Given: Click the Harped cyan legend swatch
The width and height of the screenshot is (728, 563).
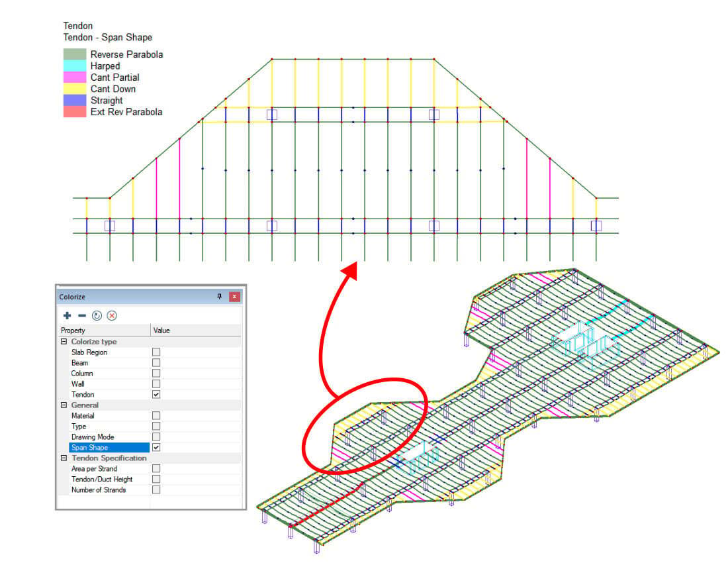Looking at the screenshot, I should (x=75, y=66).
